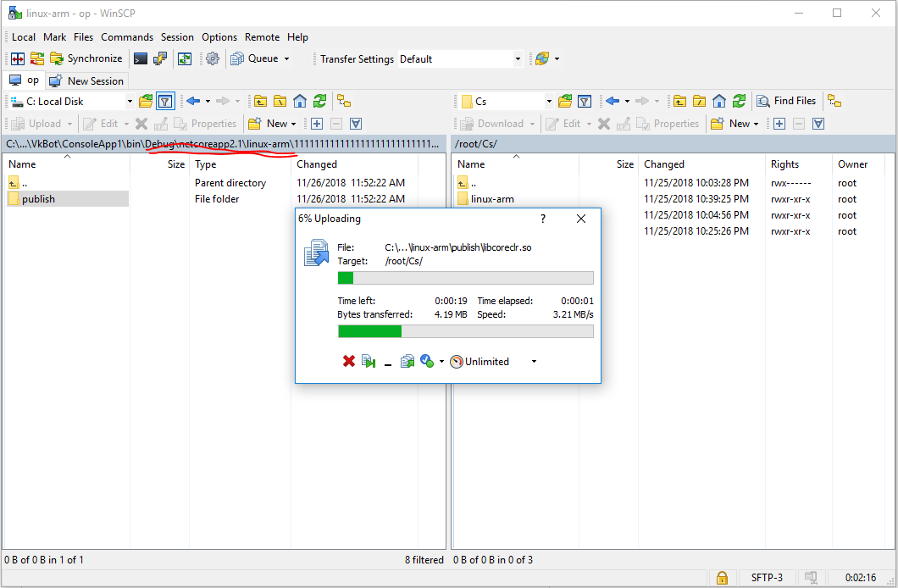The width and height of the screenshot is (898, 588).
Task: Go to local home directory icon
Action: 300,102
